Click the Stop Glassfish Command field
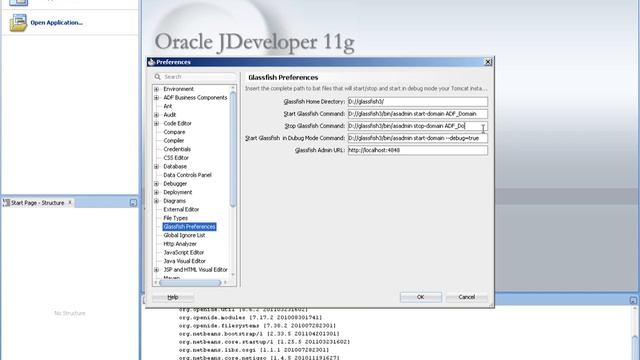Screen dimensions: 640x360 tap(418, 126)
